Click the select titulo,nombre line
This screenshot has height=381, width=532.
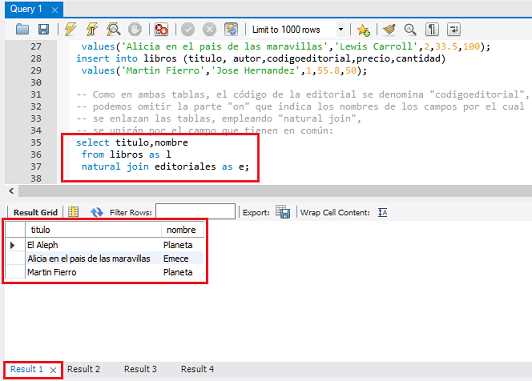coord(132,142)
